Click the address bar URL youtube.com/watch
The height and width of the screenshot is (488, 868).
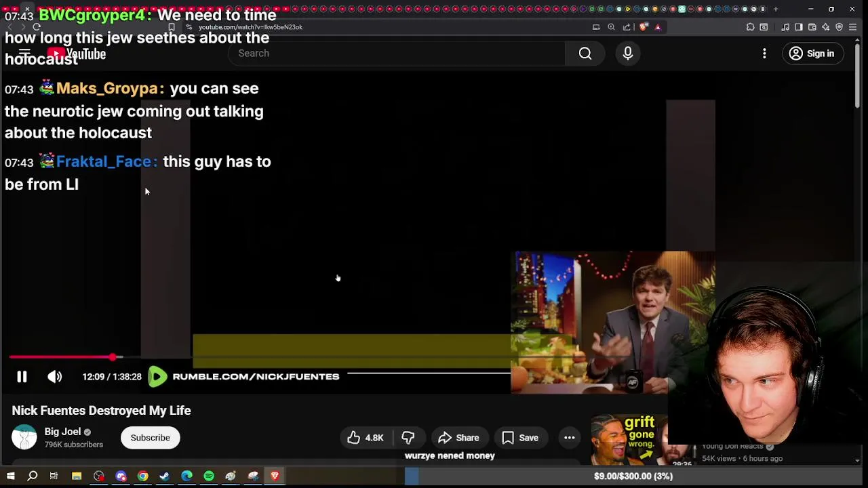click(x=250, y=27)
